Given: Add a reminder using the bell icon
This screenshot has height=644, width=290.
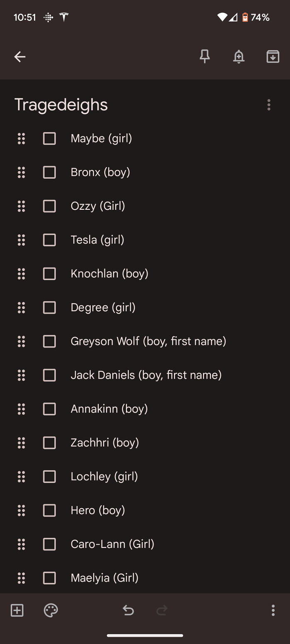Looking at the screenshot, I should pos(239,57).
